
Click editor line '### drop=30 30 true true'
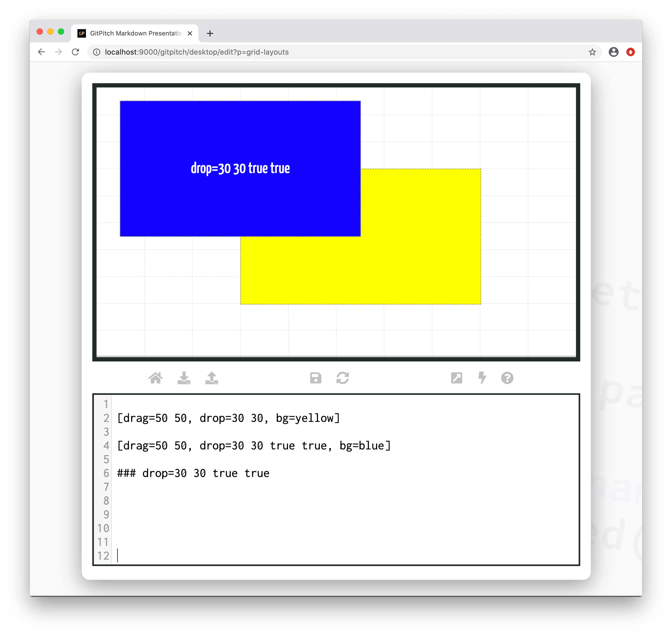point(193,473)
